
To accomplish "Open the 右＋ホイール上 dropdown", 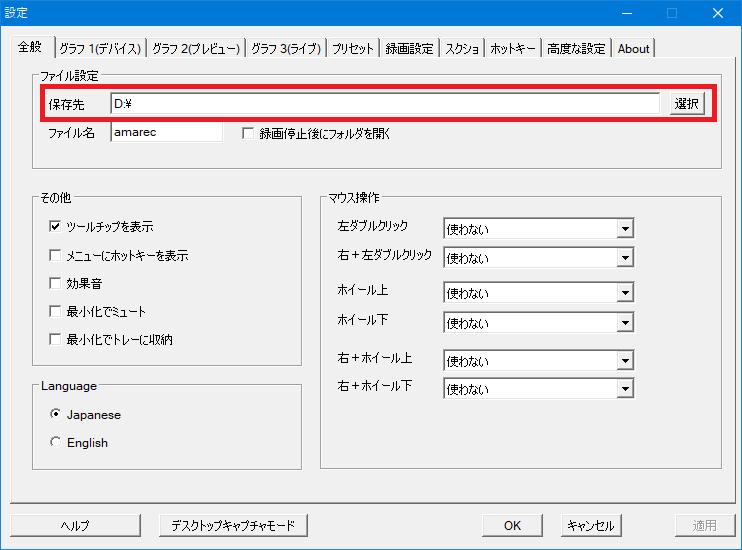I will click(x=539, y=361).
